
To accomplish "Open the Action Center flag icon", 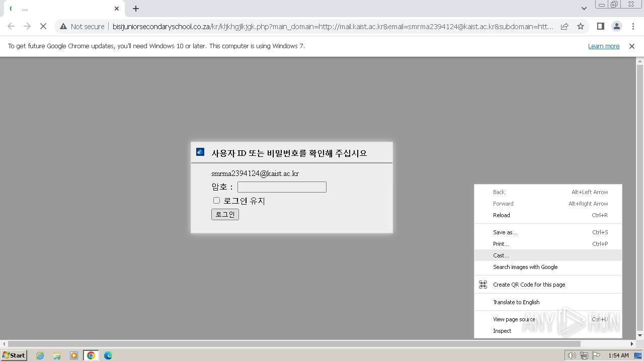I will coord(596,355).
